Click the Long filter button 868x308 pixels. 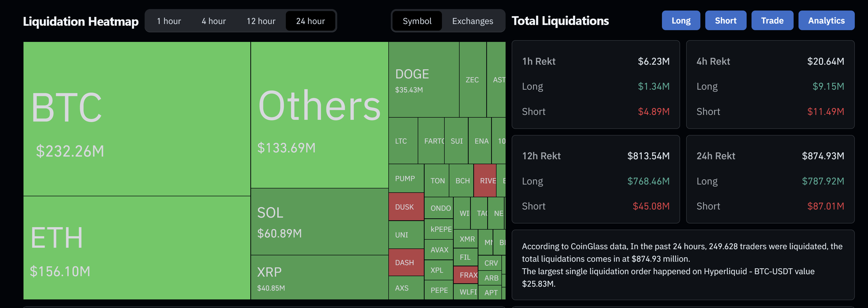(x=681, y=20)
